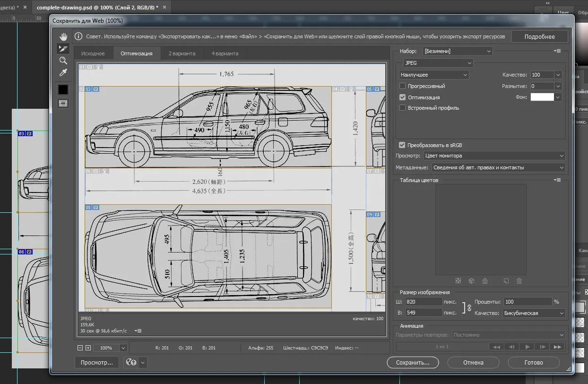
Task: Toggle slices visibility icon
Action: (63, 103)
